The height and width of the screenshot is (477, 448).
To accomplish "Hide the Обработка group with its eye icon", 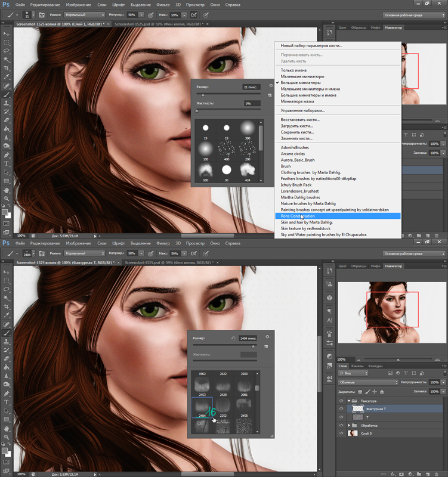I will pyautogui.click(x=341, y=425).
